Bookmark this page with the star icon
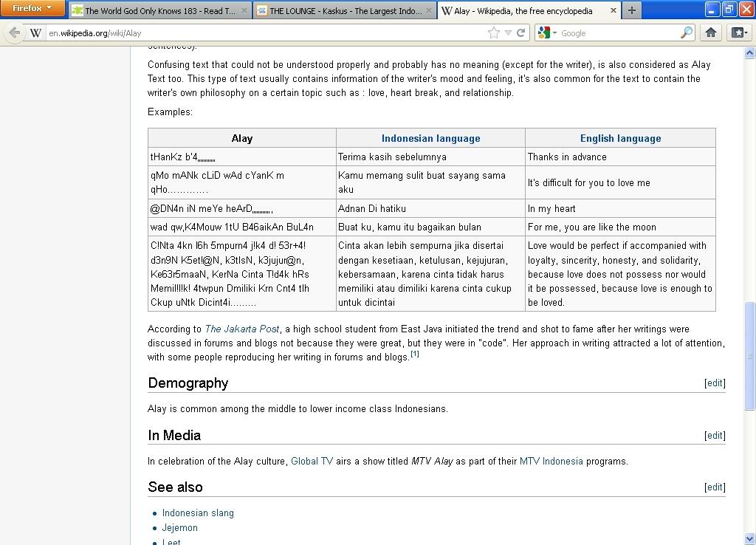Viewport: 756px width, 545px height. 494,32
